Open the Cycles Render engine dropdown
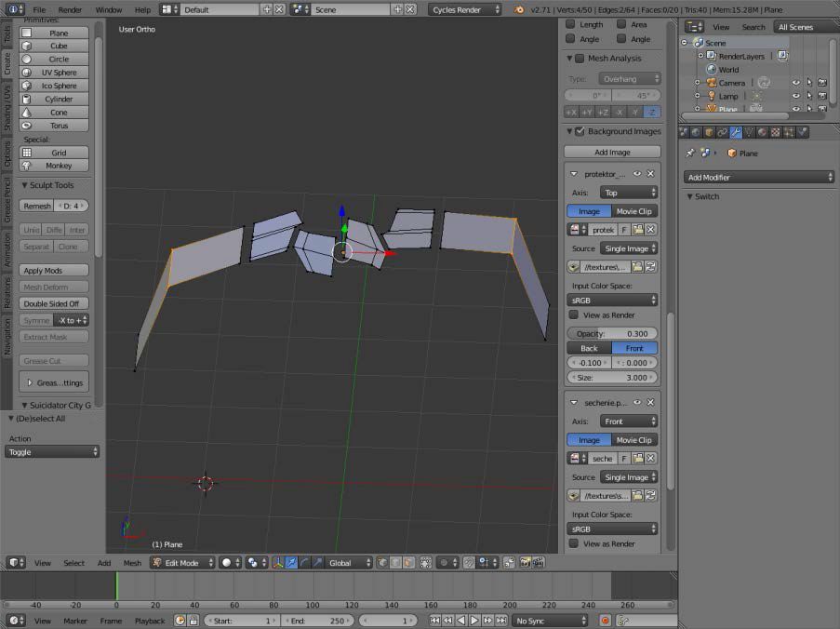The height and width of the screenshot is (629, 840). [x=465, y=9]
